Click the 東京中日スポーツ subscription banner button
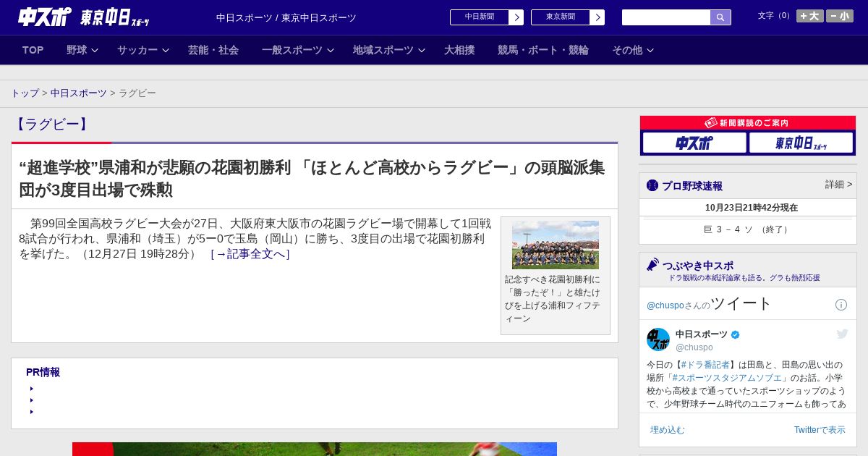This screenshot has width=868, height=456. (x=801, y=143)
